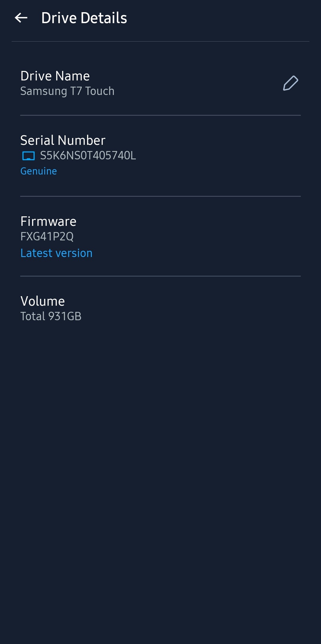The height and width of the screenshot is (644, 321).
Task: Tap the Drive Name label
Action: pos(55,76)
